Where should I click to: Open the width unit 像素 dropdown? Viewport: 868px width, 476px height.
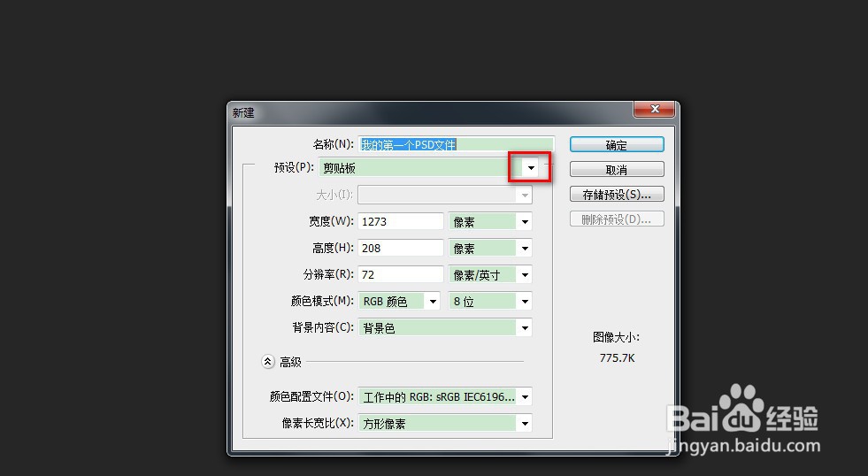(x=490, y=221)
